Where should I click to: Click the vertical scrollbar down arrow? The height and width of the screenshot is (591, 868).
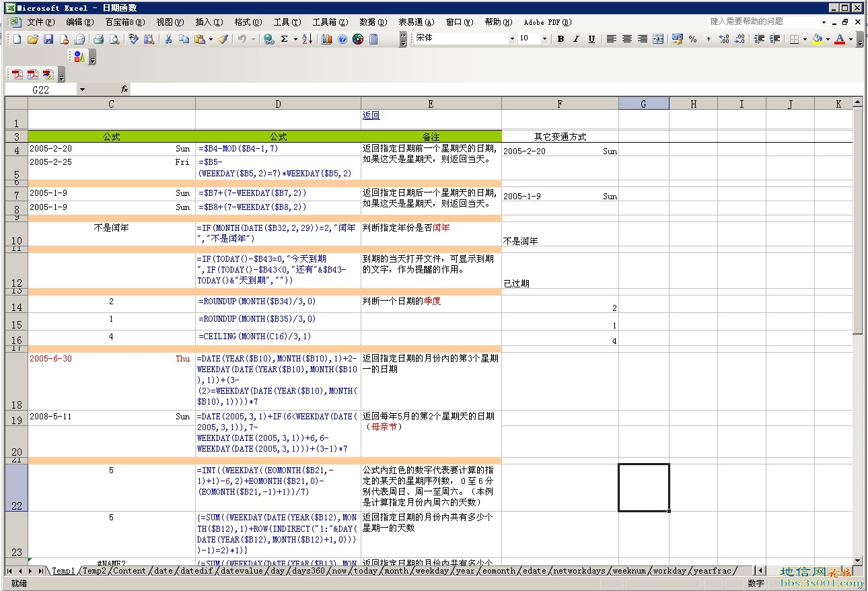[x=857, y=559]
